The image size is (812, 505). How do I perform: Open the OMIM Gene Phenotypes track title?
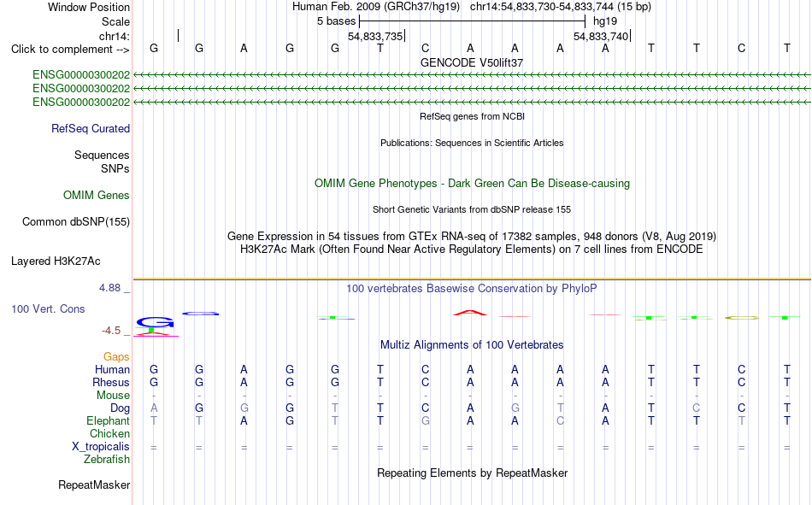472,184
